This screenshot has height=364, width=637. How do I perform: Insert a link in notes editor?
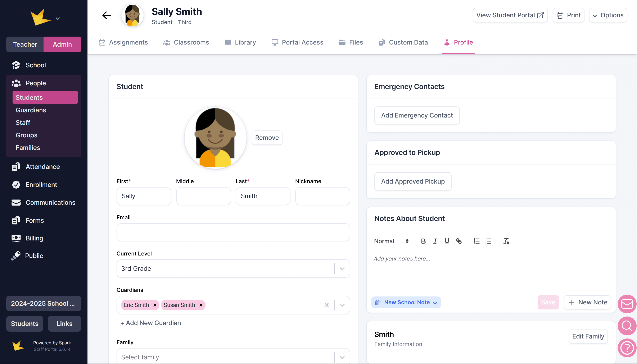459,241
